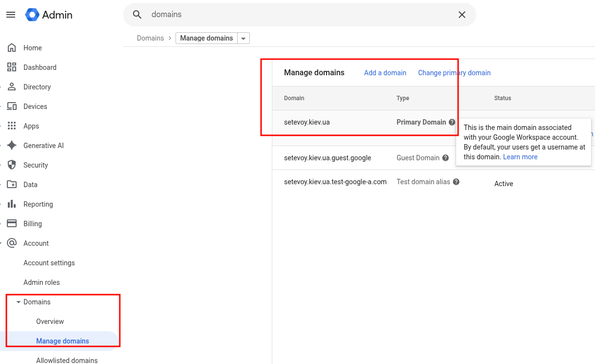Open Allowlisted domains in sidebar
Image resolution: width=595 pixels, height=364 pixels.
pyautogui.click(x=66, y=360)
